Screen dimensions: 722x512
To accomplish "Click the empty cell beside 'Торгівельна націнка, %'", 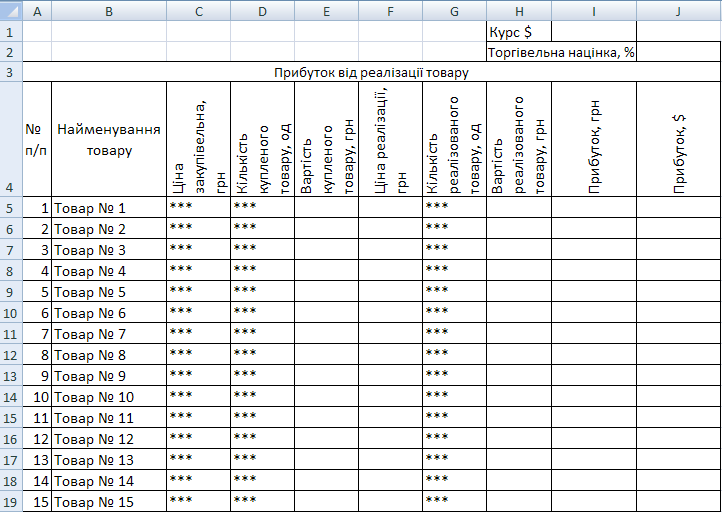I will (679, 52).
